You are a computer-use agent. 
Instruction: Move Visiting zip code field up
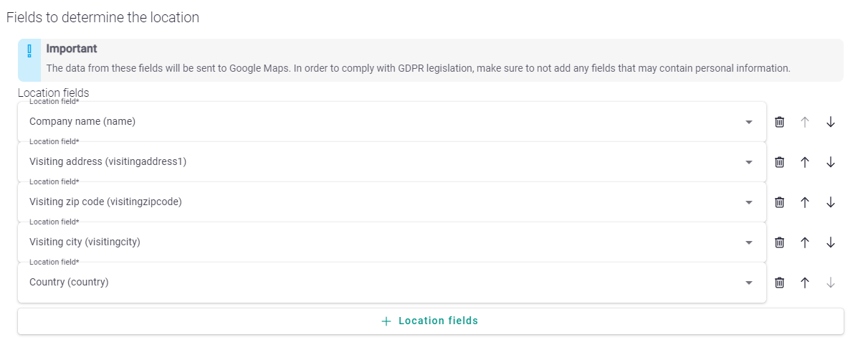[805, 202]
